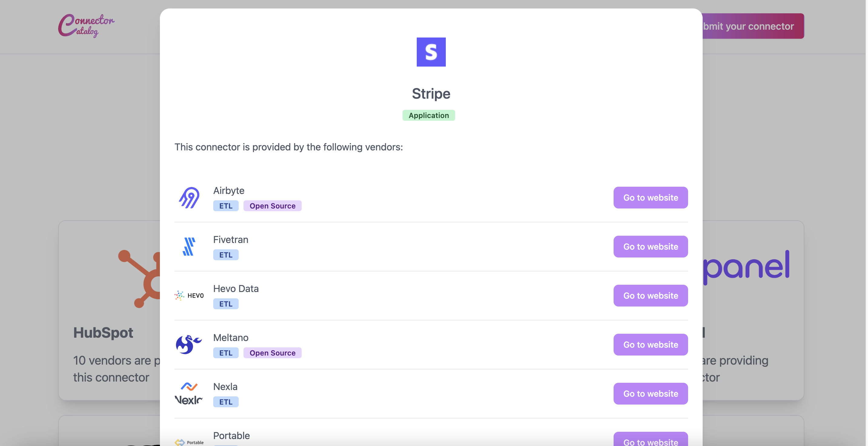Click the Portable vendor name
Viewport: 868px width, 446px height.
point(231,436)
